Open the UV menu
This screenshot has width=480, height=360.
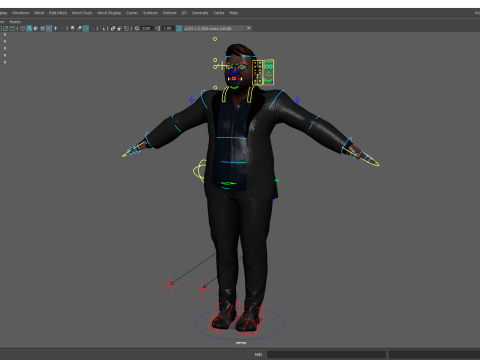[184, 13]
